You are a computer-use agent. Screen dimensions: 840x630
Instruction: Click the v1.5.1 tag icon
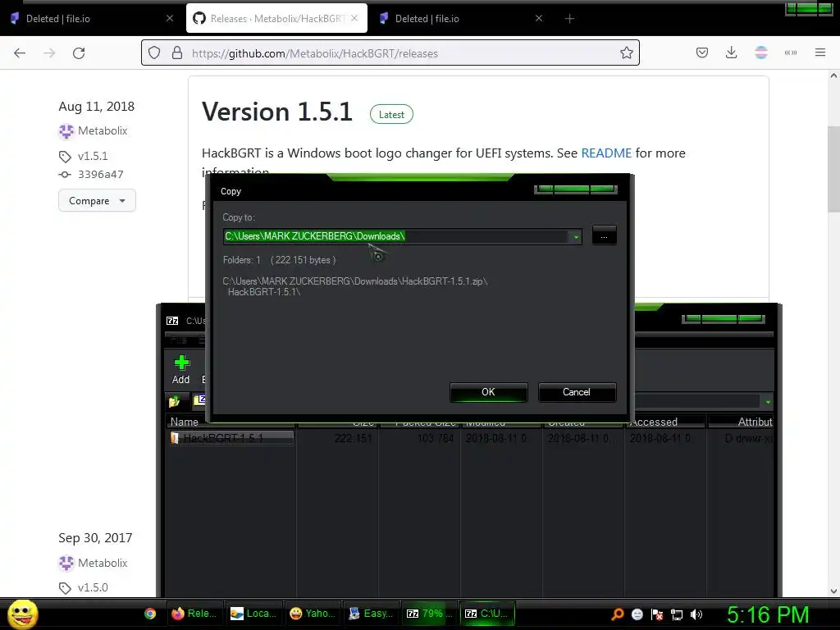click(x=65, y=157)
